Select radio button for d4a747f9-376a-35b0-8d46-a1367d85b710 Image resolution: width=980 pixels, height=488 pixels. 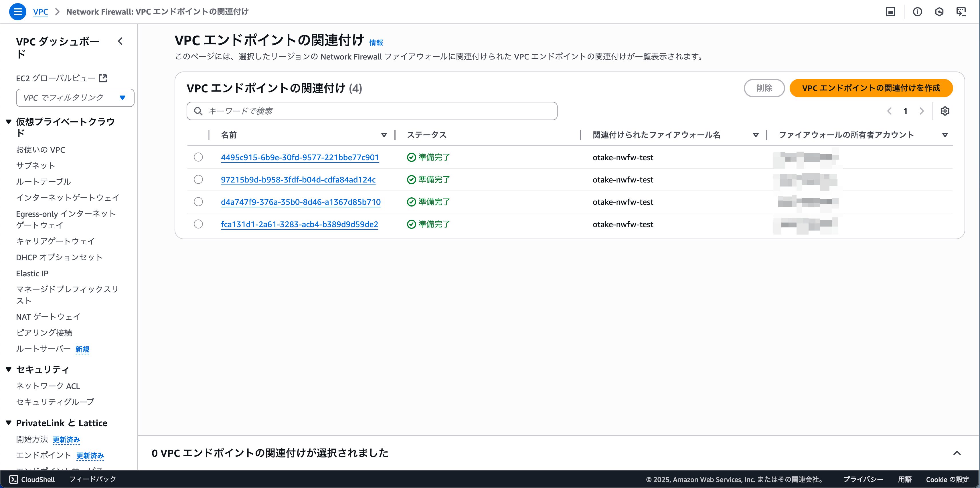(198, 202)
